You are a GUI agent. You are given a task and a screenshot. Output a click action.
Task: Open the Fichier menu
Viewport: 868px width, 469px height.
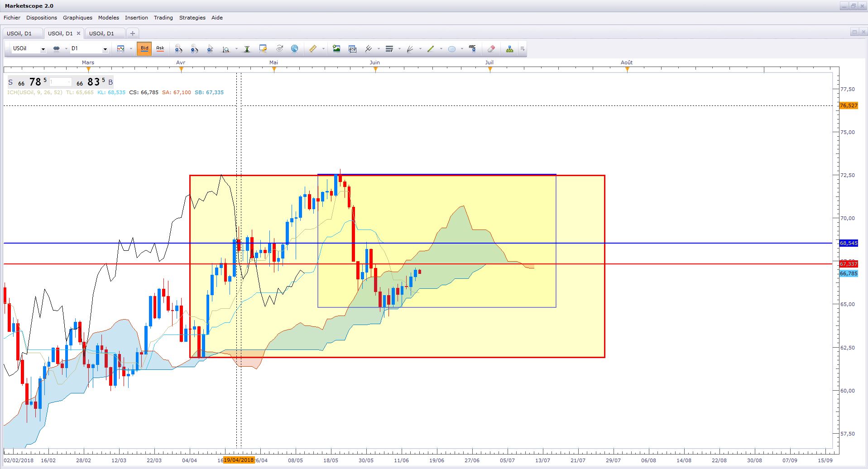[12, 18]
